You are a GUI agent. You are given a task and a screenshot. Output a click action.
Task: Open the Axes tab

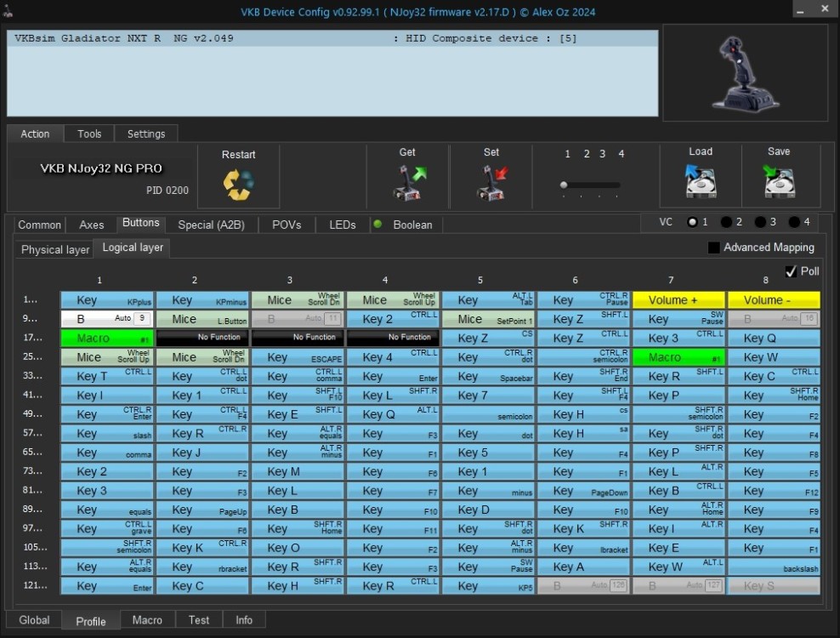point(92,225)
